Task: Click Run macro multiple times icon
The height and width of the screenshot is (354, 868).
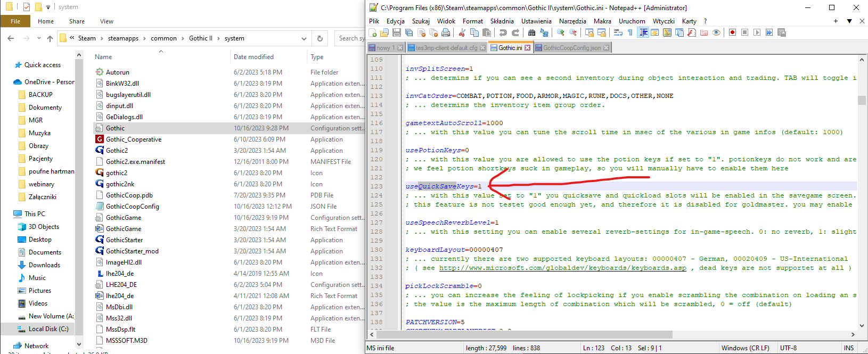Action: click(x=769, y=32)
